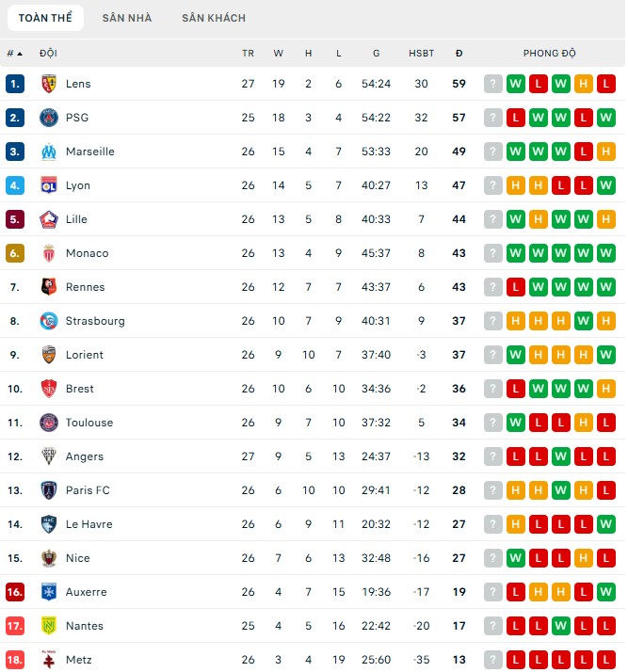628x672 pixels.
Task: Click the PSG club crest icon
Action: click(x=49, y=118)
